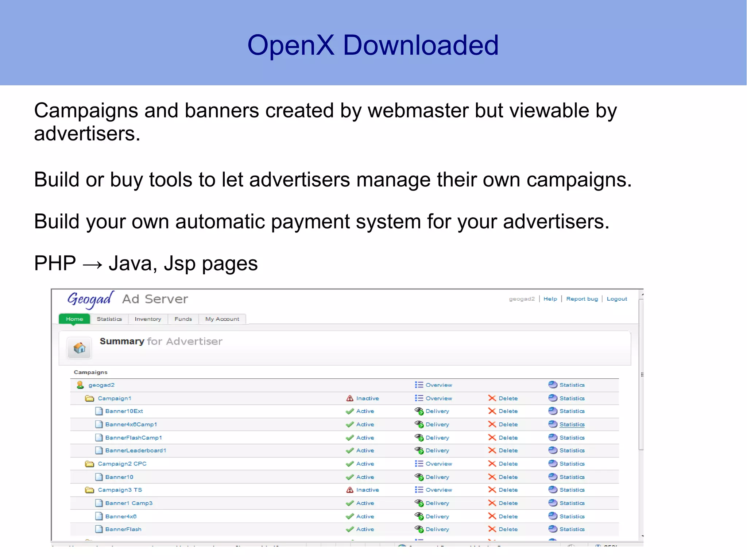Screen dimensions: 747x560
Task: Switch to the Statistics tab
Action: [109, 319]
